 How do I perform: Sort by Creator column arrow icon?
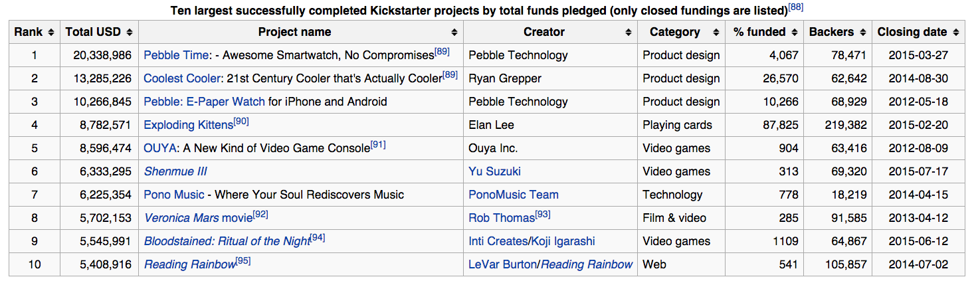pyautogui.click(x=629, y=32)
